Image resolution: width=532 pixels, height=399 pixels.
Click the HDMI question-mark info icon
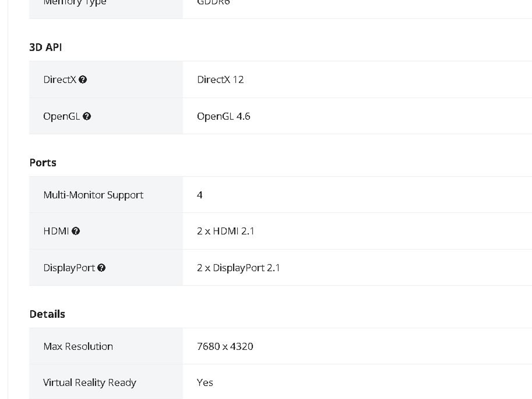point(76,231)
